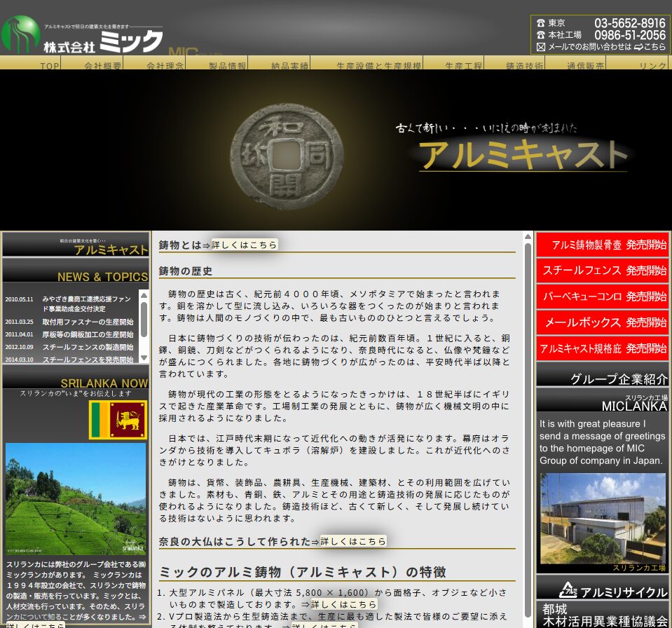Open the 鋳造技術 menu item
Screen dimensions: 672x628
[515, 62]
